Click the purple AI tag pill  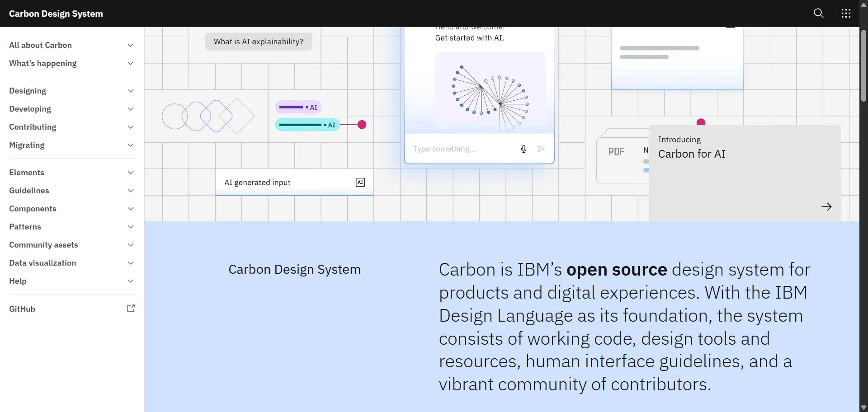(x=298, y=107)
